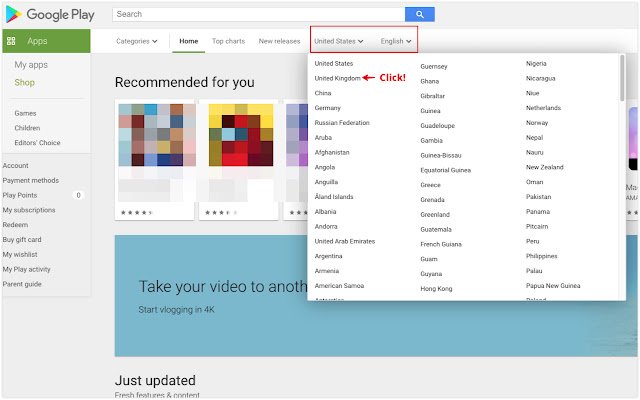Screen dimensions: 640x400
Task: Switch to the New releases tab
Action: pyautogui.click(x=279, y=41)
